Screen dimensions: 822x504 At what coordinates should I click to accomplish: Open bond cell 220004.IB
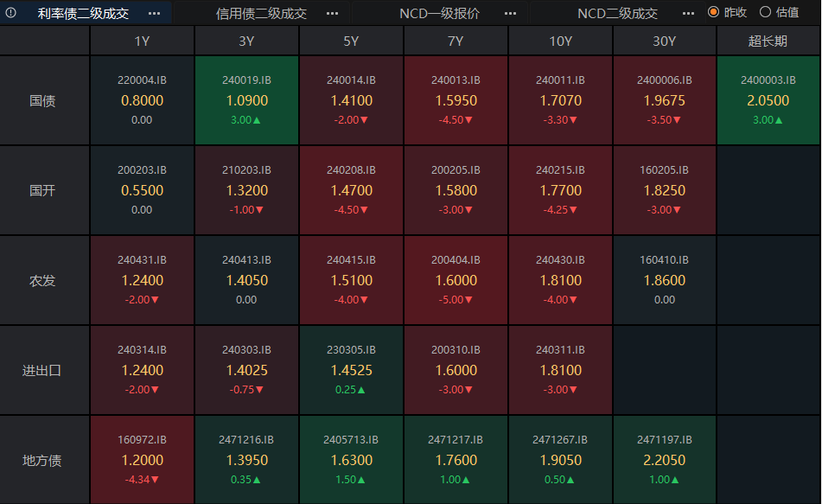(x=142, y=100)
